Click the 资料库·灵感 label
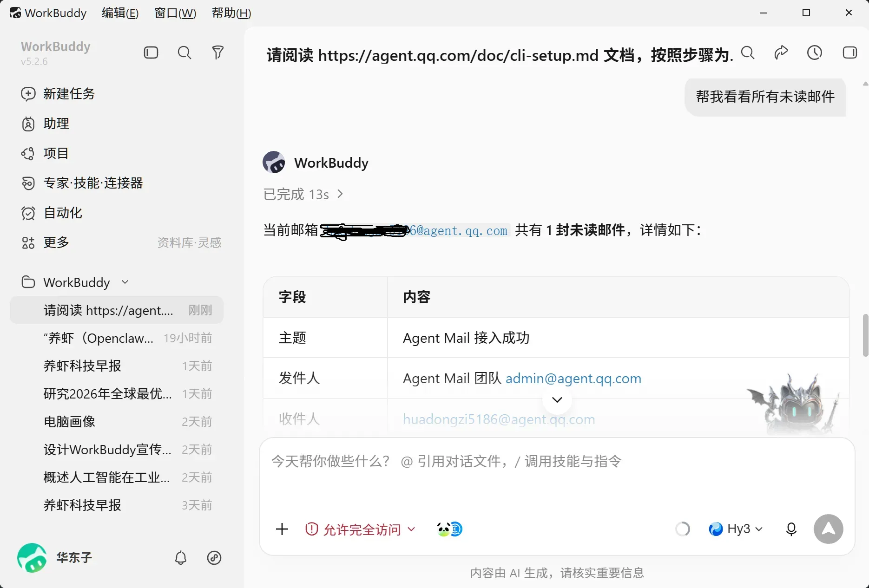 click(190, 243)
